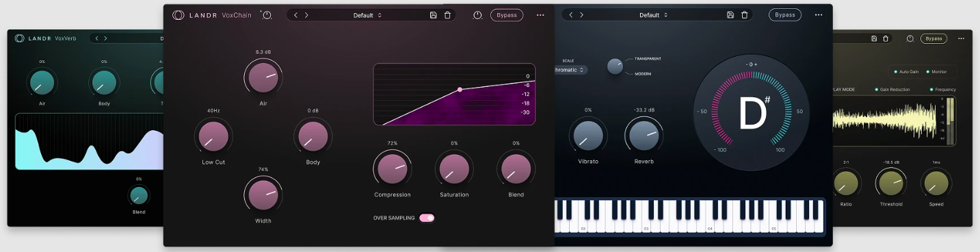Go to previous preset in VoxChain
Screen dimensions: 980x252
click(296, 15)
